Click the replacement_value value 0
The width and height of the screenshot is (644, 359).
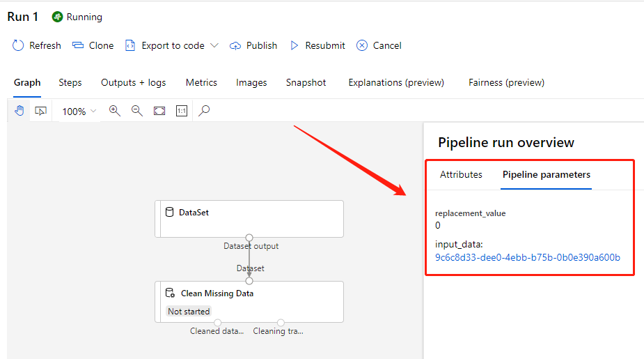[x=438, y=225]
